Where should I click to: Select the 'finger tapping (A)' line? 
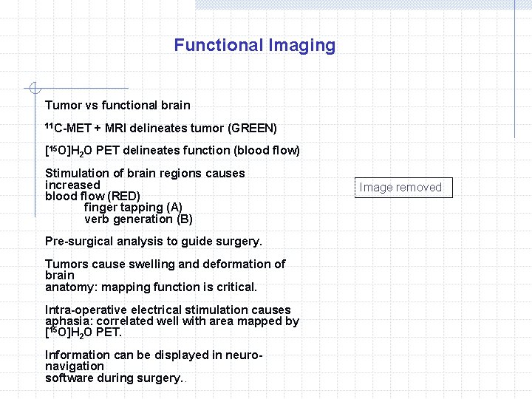(133, 208)
